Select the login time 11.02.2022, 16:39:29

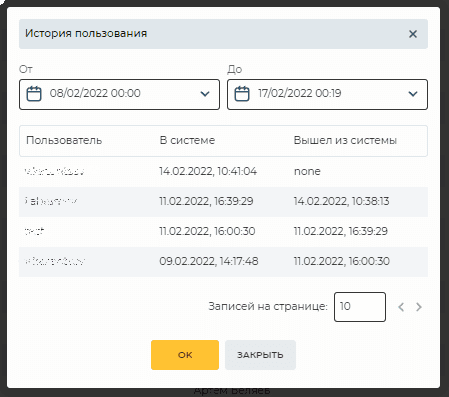(x=206, y=201)
